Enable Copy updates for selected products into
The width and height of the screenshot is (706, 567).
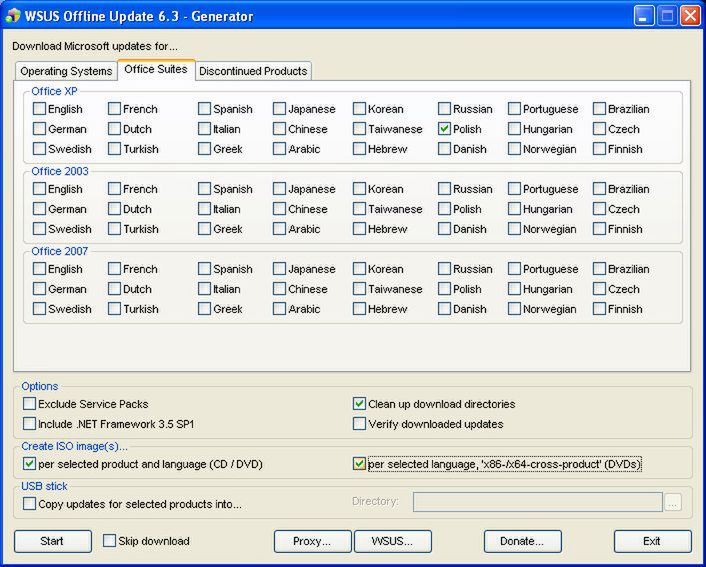click(x=29, y=504)
